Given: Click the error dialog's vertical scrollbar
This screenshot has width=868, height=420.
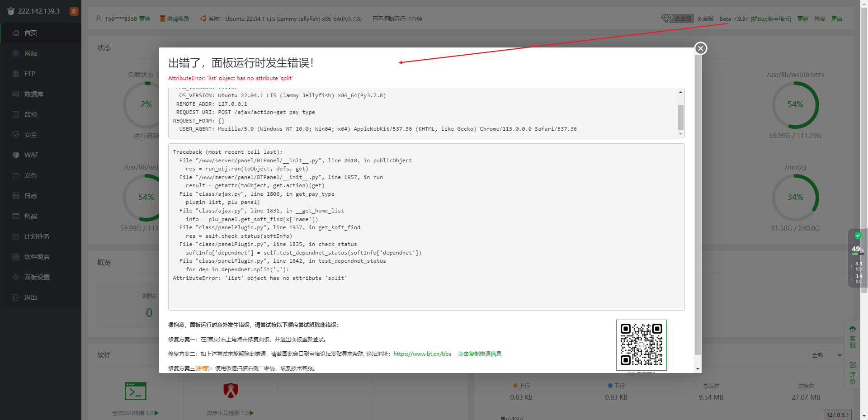Looking at the screenshot, I should pos(698,205).
